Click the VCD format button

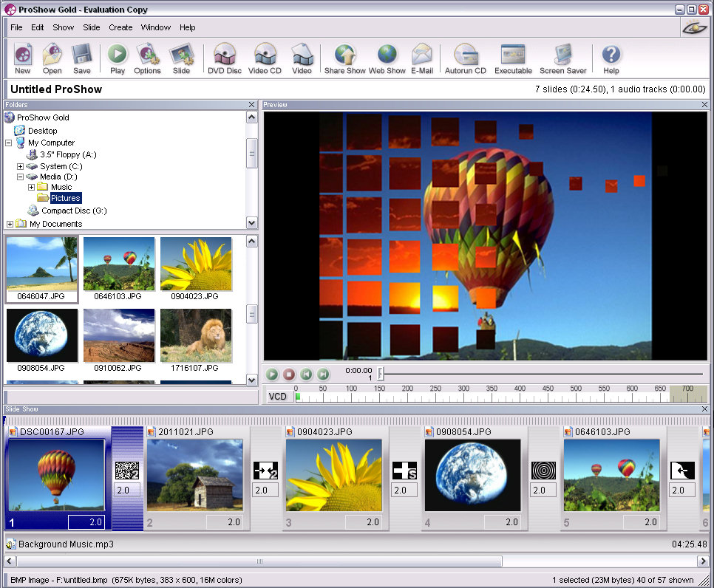pos(277,396)
